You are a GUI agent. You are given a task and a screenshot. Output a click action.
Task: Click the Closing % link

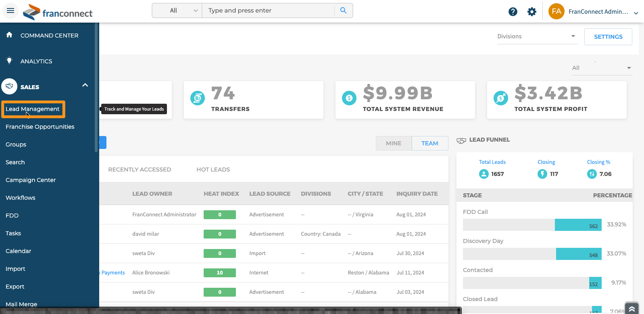click(x=599, y=162)
